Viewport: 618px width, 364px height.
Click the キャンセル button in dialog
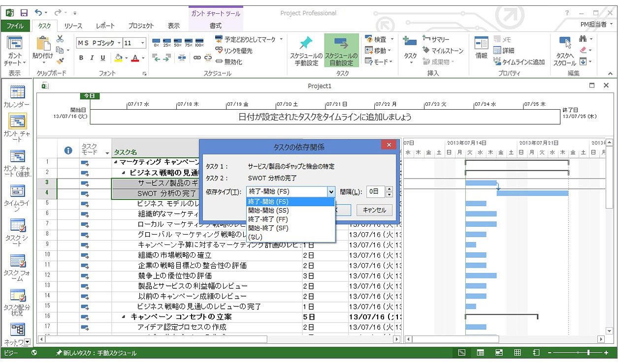tap(374, 210)
